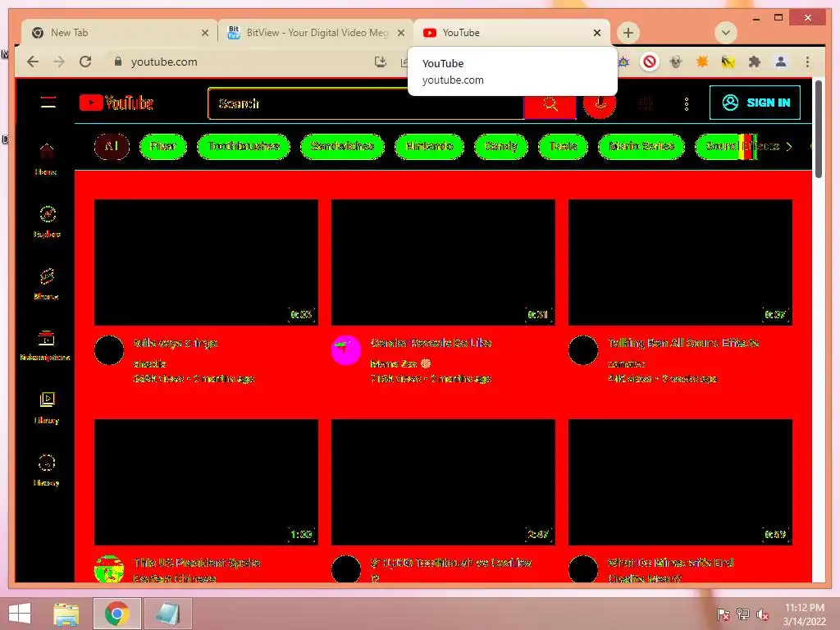Click the install app icon in address bar
This screenshot has height=630, width=840.
coord(381,62)
